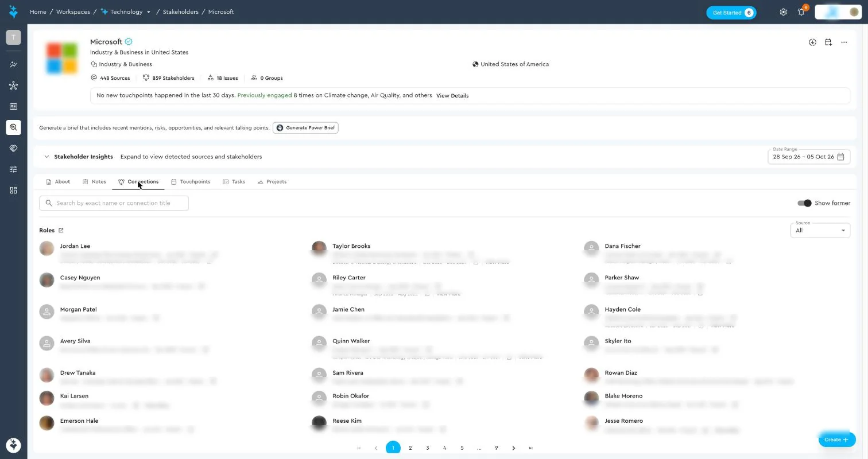This screenshot has height=459, width=868.
Task: Open the network graph sidebar icon
Action: tap(13, 85)
